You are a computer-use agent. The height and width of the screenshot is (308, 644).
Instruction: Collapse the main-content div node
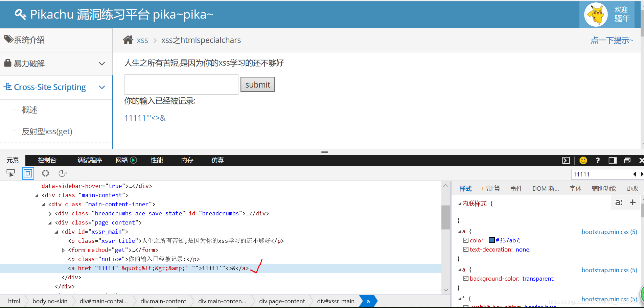click(37, 195)
